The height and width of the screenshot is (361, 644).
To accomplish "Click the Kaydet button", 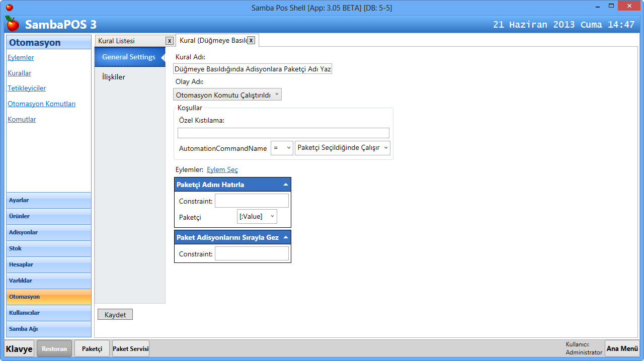I will click(x=115, y=315).
